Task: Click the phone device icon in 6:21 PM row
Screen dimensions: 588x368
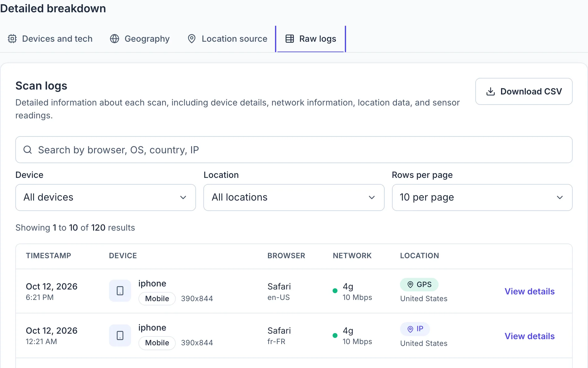Action: (120, 291)
